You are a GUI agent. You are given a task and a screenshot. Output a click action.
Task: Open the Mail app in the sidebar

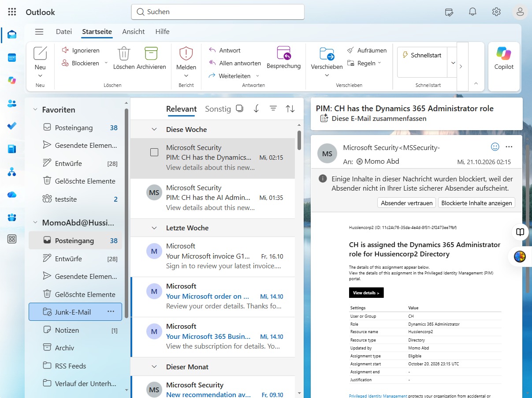[12, 35]
